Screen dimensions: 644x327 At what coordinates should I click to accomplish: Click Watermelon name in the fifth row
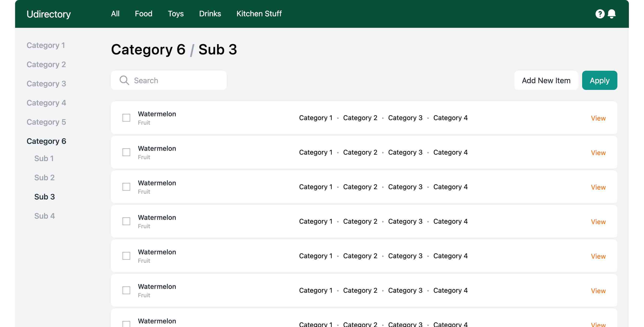point(157,252)
